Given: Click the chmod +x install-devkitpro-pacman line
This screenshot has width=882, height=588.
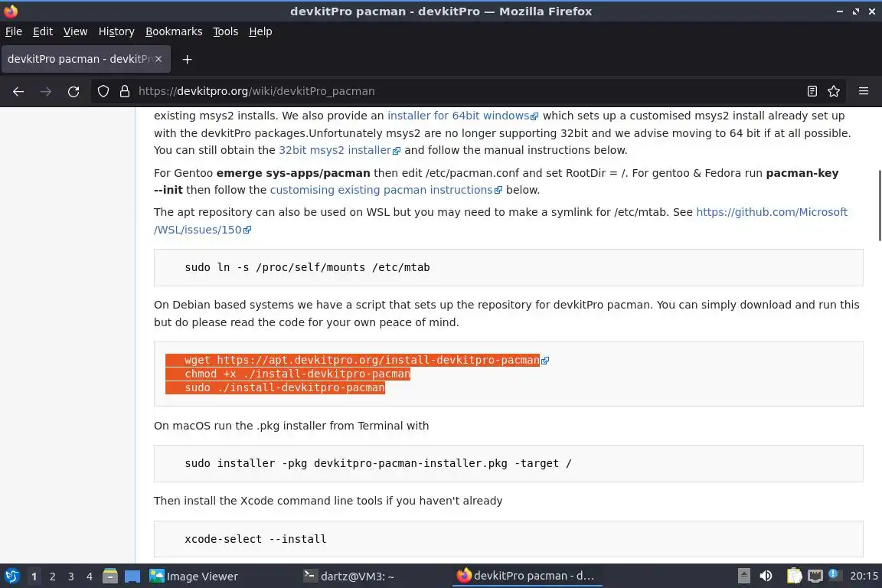Looking at the screenshot, I should 297,374.
